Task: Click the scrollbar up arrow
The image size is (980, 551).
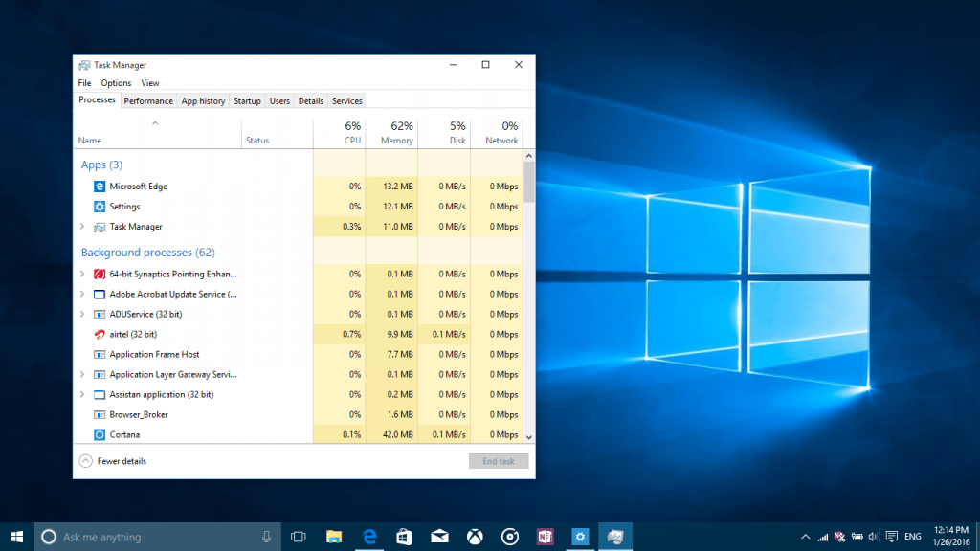Action: pyautogui.click(x=528, y=156)
